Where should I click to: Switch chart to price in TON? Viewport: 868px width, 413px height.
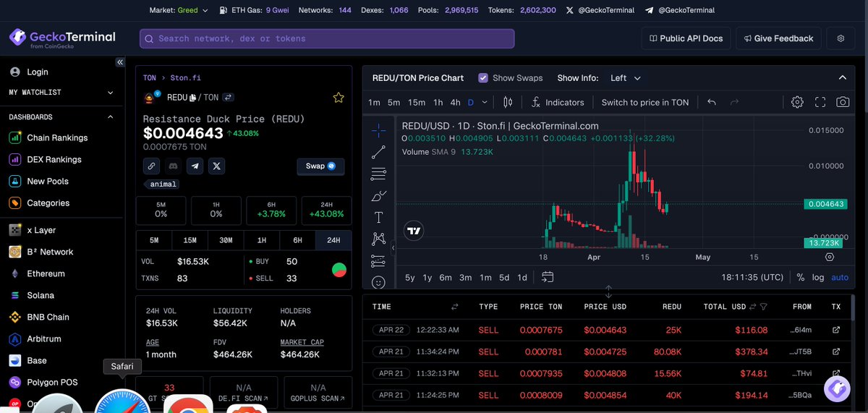(x=645, y=103)
